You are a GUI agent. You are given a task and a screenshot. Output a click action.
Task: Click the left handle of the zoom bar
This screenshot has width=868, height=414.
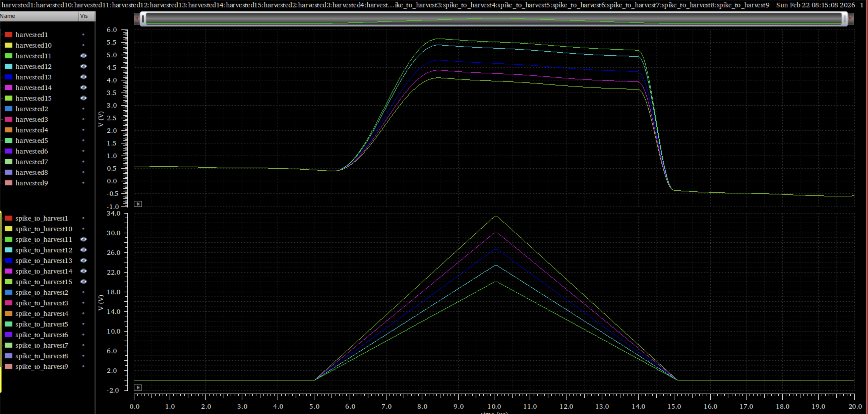(x=143, y=19)
